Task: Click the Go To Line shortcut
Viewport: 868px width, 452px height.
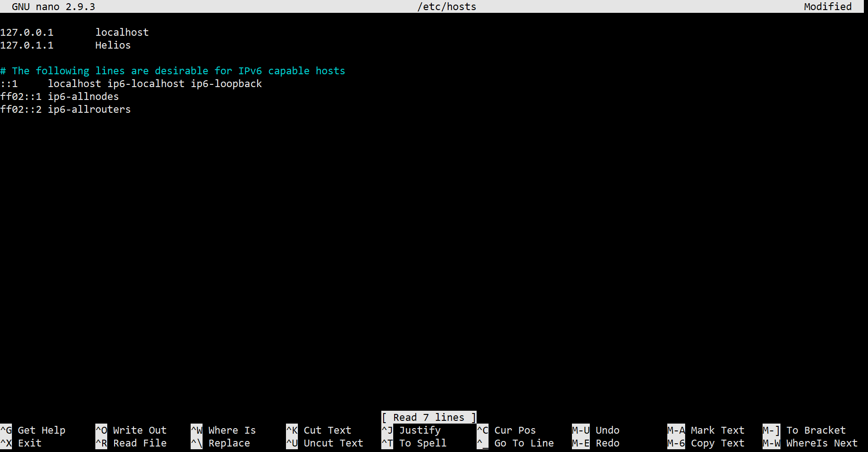Action: 516,443
